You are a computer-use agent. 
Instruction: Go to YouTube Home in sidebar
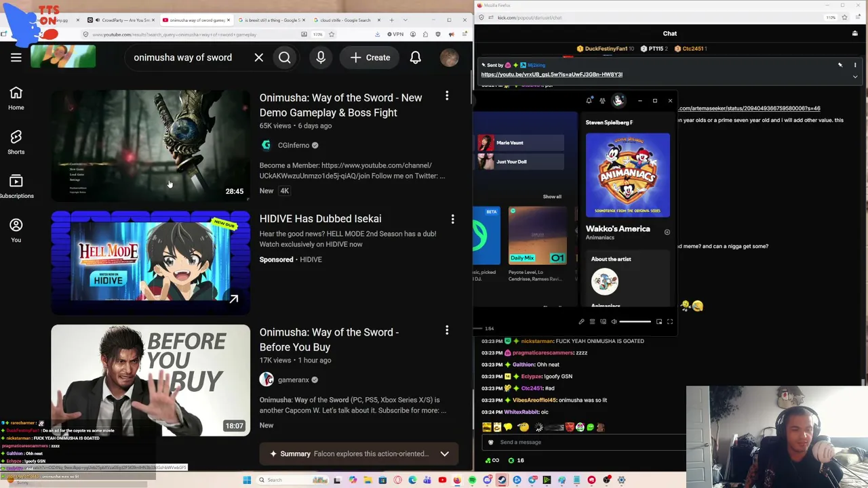click(16, 98)
